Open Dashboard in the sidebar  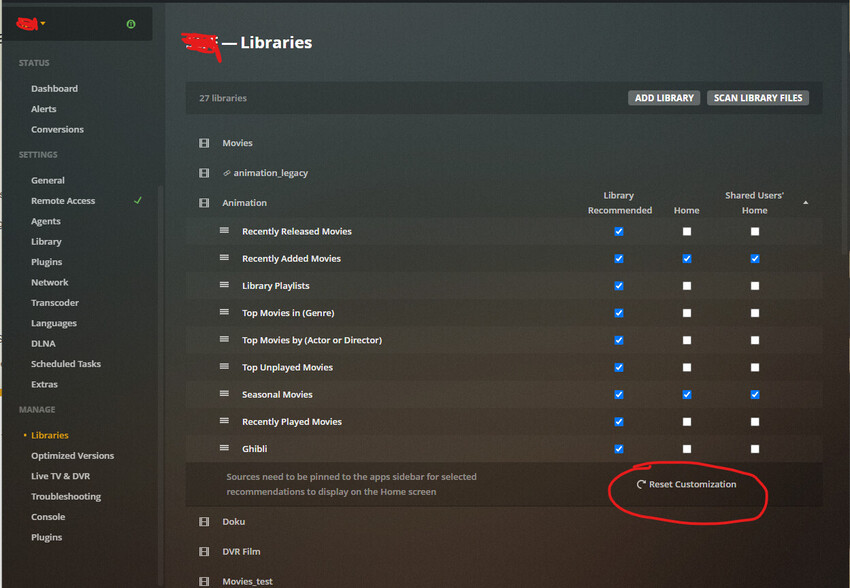click(54, 88)
